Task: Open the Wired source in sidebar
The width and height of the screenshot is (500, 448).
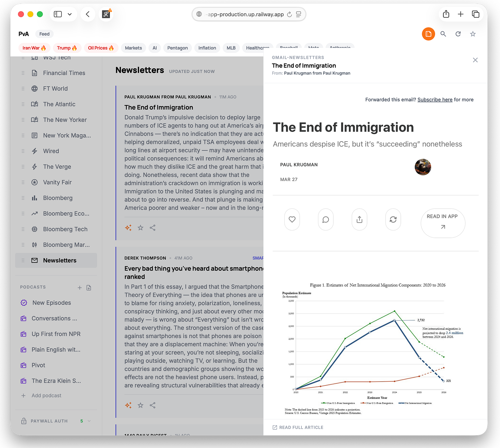Action: 56,151
